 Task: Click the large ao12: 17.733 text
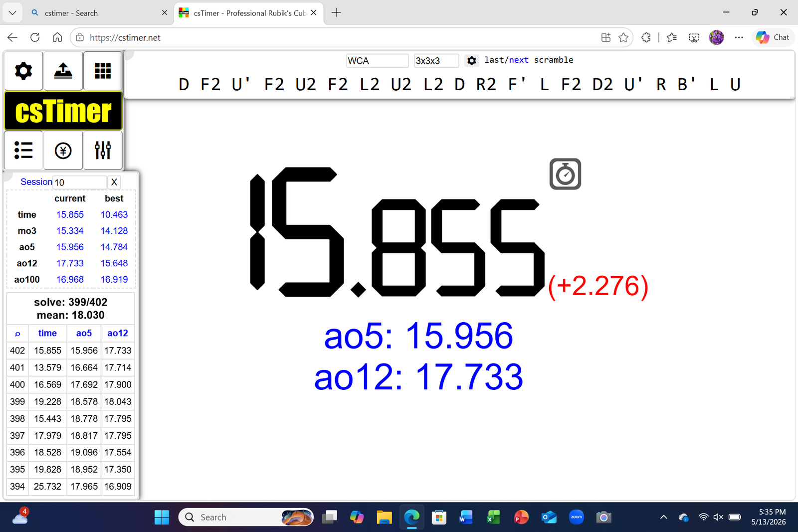[x=418, y=377]
